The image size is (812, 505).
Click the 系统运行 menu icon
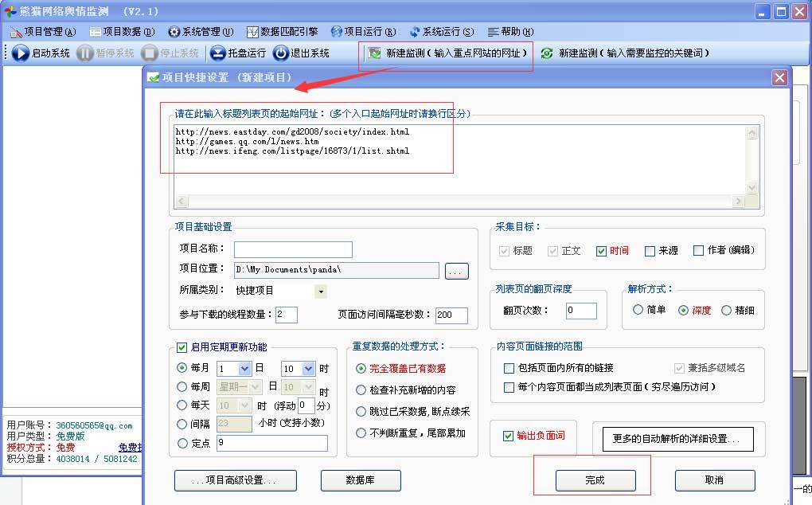(x=415, y=32)
